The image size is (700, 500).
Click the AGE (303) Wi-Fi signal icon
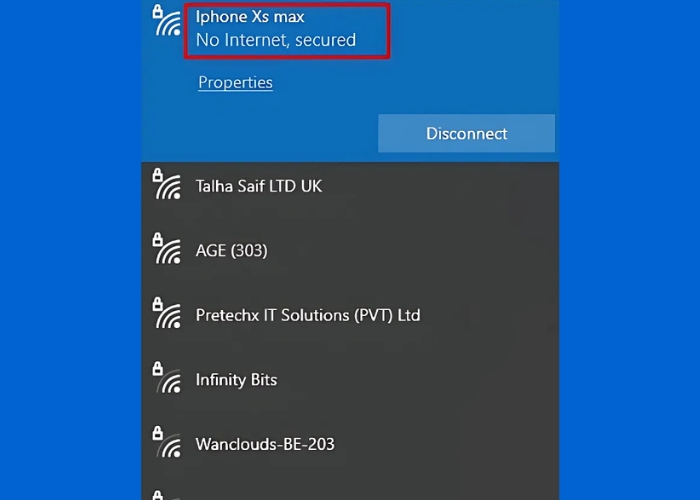point(166,250)
